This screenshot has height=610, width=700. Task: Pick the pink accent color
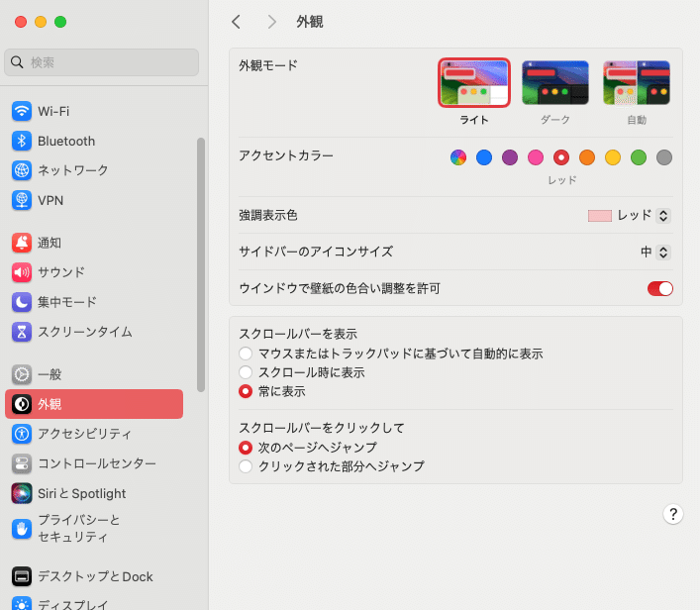(536, 157)
